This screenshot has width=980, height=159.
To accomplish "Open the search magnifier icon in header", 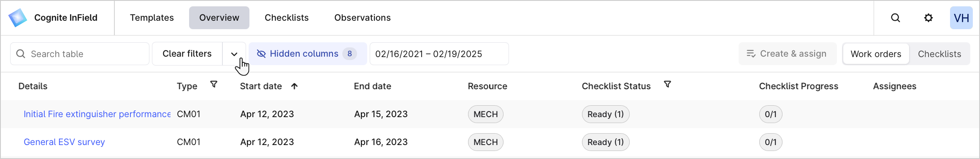I will coord(896,18).
